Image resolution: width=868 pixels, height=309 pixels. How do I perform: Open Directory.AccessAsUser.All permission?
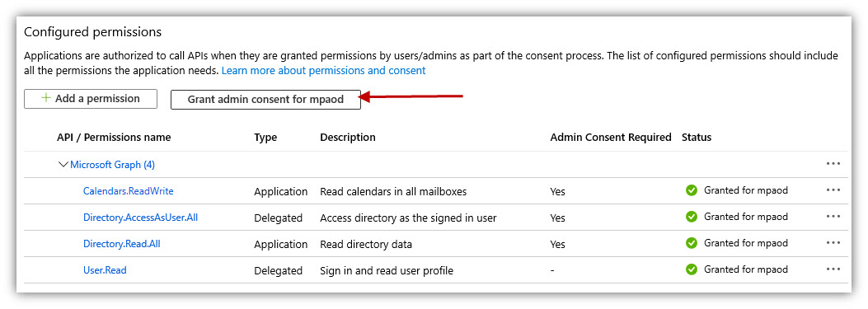point(140,218)
